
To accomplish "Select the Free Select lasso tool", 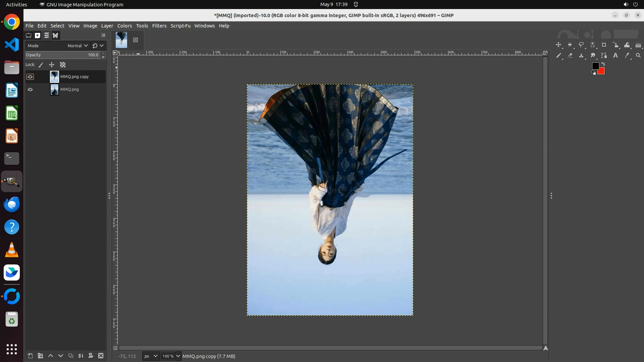I will tap(581, 45).
